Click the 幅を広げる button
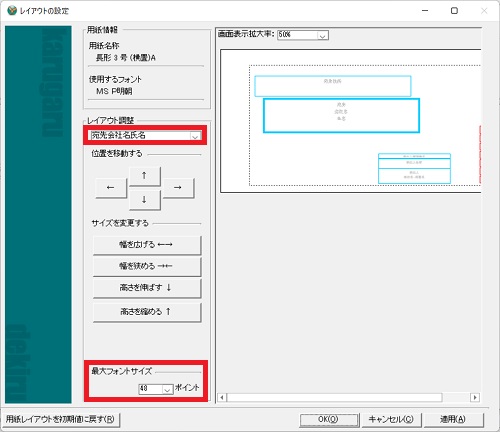The image size is (500, 432). [147, 245]
